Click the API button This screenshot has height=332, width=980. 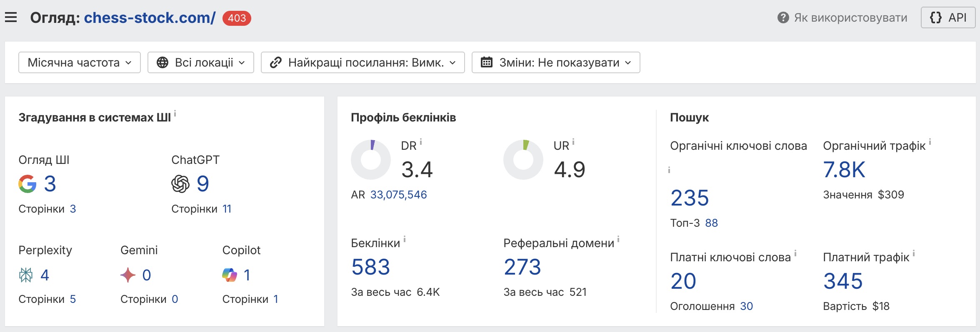(948, 17)
